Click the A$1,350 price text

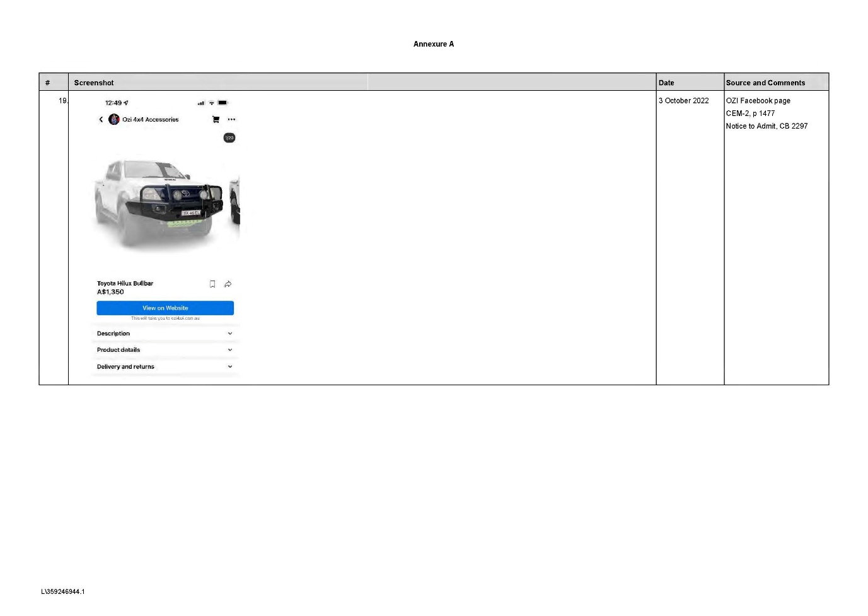pyautogui.click(x=110, y=292)
